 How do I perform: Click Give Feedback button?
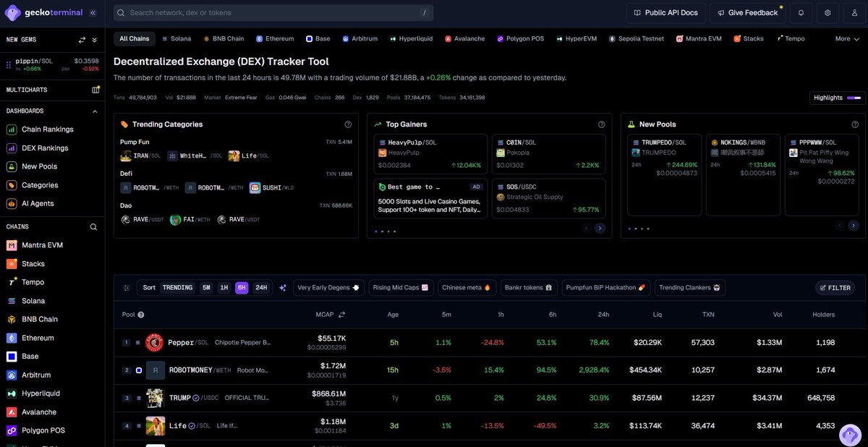(x=747, y=12)
